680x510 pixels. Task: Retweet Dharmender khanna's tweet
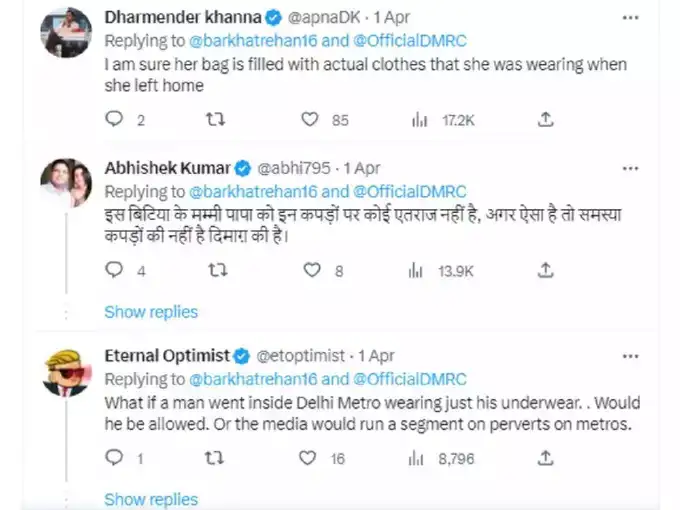click(215, 120)
